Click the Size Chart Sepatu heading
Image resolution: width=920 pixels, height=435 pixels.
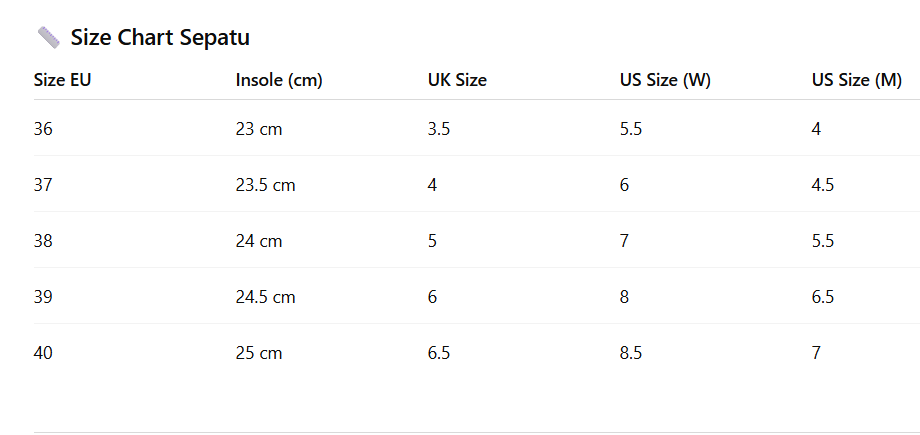(160, 38)
